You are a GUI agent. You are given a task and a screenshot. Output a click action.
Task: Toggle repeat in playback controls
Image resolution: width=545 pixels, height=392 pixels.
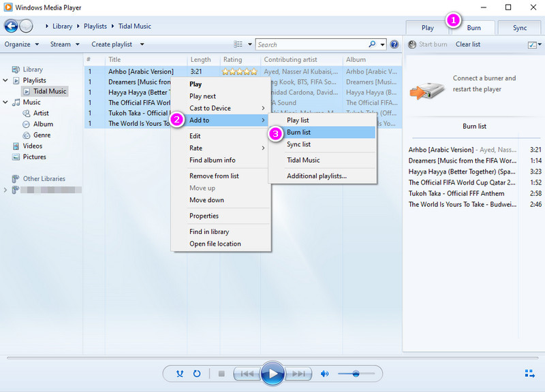(197, 374)
